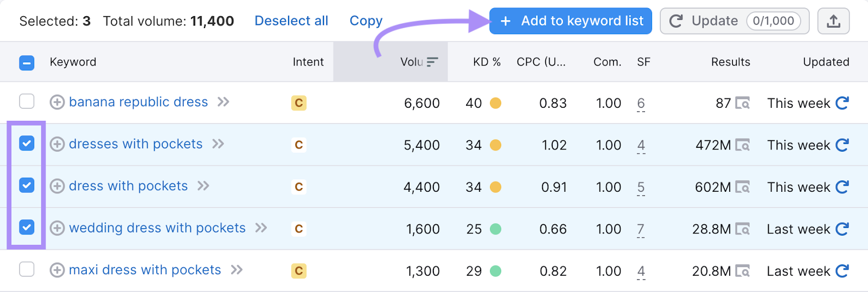The width and height of the screenshot is (868, 292).
Task: Refresh data for banana republic dress
Action: [842, 103]
